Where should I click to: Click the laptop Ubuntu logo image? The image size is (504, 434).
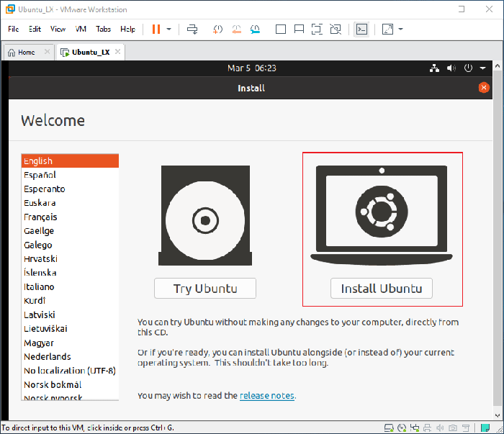click(382, 215)
